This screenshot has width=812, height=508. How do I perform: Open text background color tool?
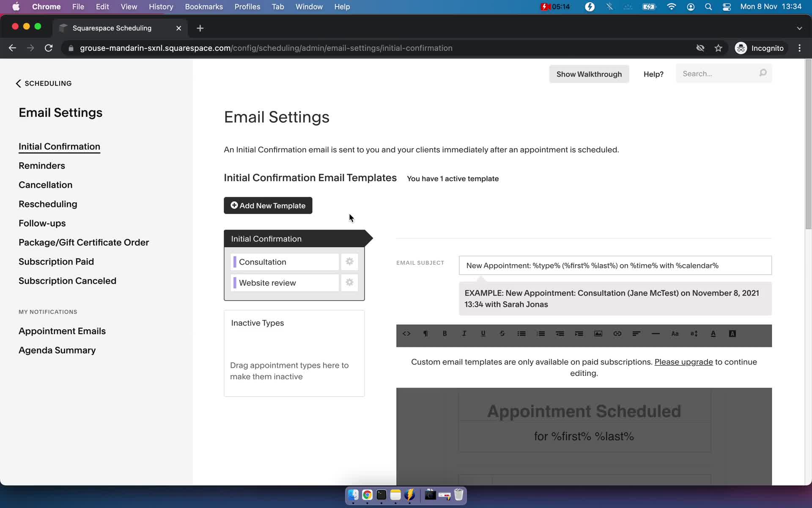(732, 334)
